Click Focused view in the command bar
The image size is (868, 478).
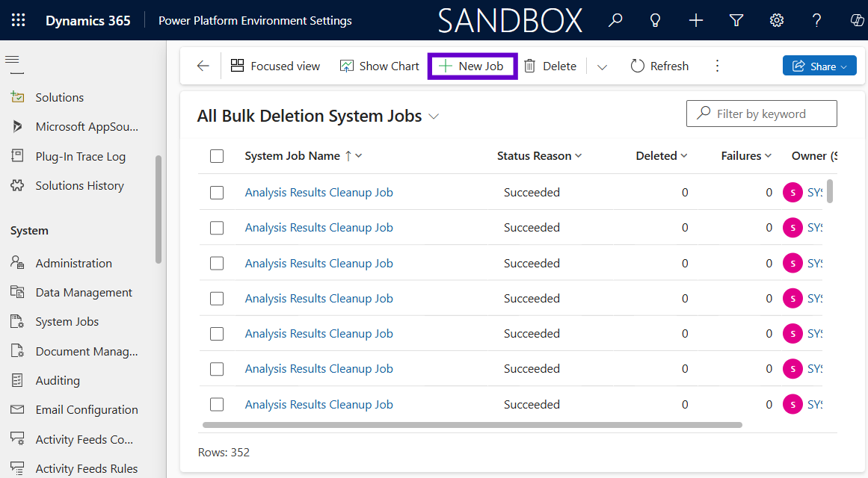pos(275,66)
